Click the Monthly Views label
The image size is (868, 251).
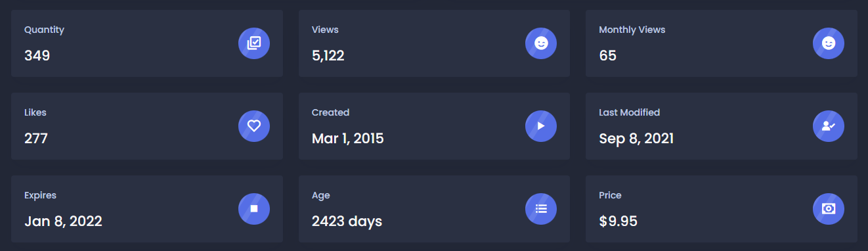point(632,30)
